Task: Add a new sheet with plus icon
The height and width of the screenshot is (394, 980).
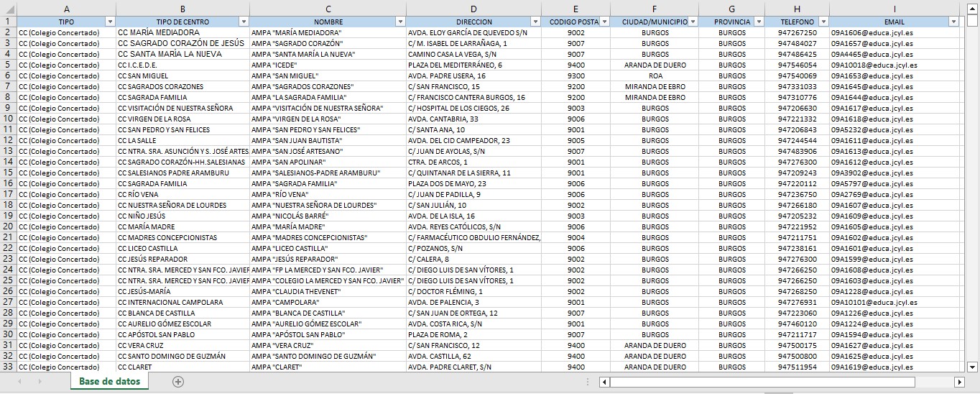Action: pos(178,382)
